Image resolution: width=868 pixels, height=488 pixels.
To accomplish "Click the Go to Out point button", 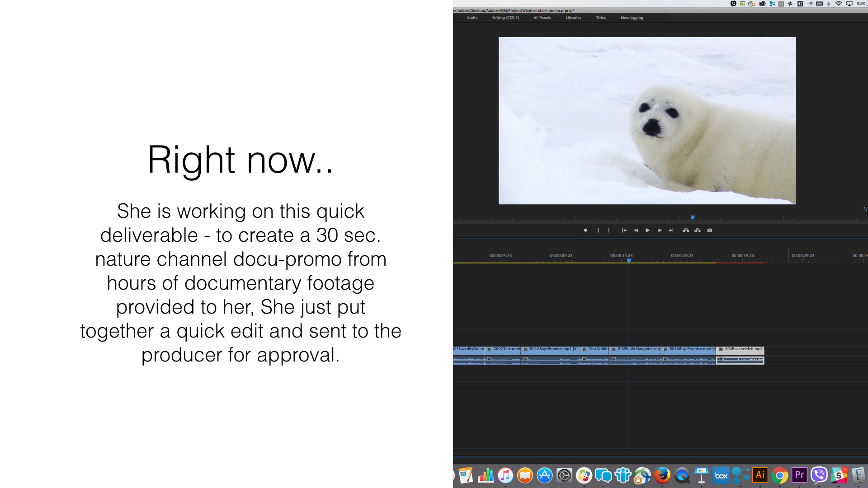I will click(x=671, y=230).
